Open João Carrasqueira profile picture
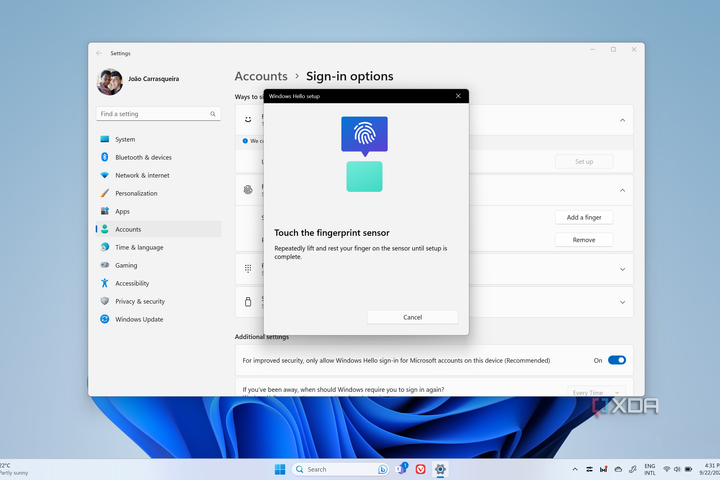720x480 pixels. click(x=110, y=82)
